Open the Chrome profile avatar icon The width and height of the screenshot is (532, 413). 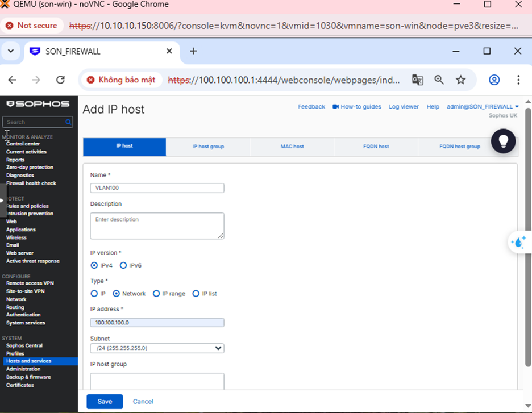494,80
